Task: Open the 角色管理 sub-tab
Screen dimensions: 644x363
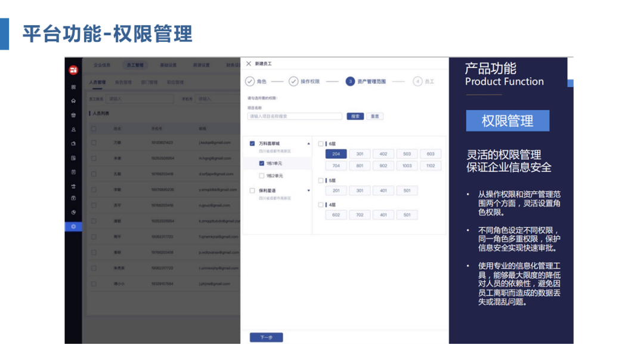Action: click(x=123, y=82)
